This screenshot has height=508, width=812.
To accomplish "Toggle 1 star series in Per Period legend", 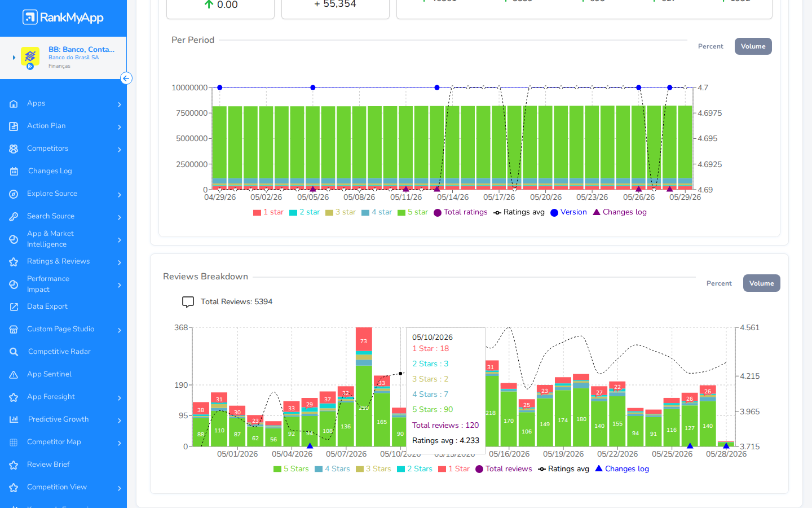I will tap(268, 212).
